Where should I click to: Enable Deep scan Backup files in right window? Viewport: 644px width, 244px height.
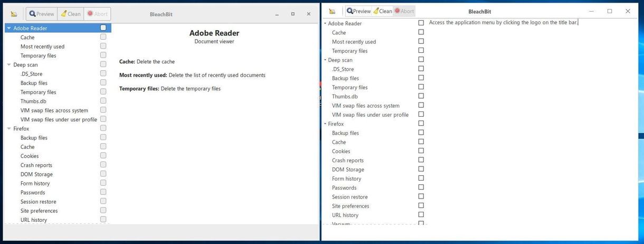coord(421,78)
